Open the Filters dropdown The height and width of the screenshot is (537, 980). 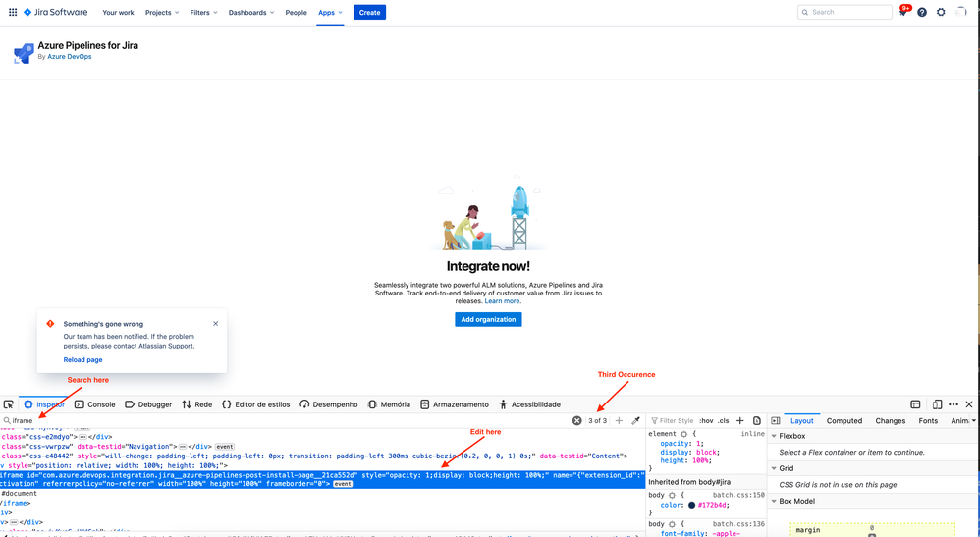pyautogui.click(x=203, y=13)
